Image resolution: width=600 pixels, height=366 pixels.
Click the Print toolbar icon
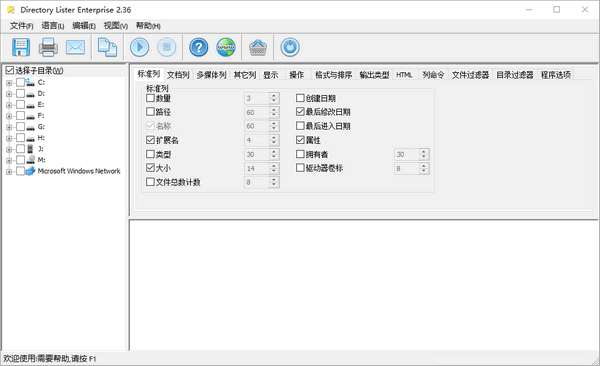click(48, 47)
